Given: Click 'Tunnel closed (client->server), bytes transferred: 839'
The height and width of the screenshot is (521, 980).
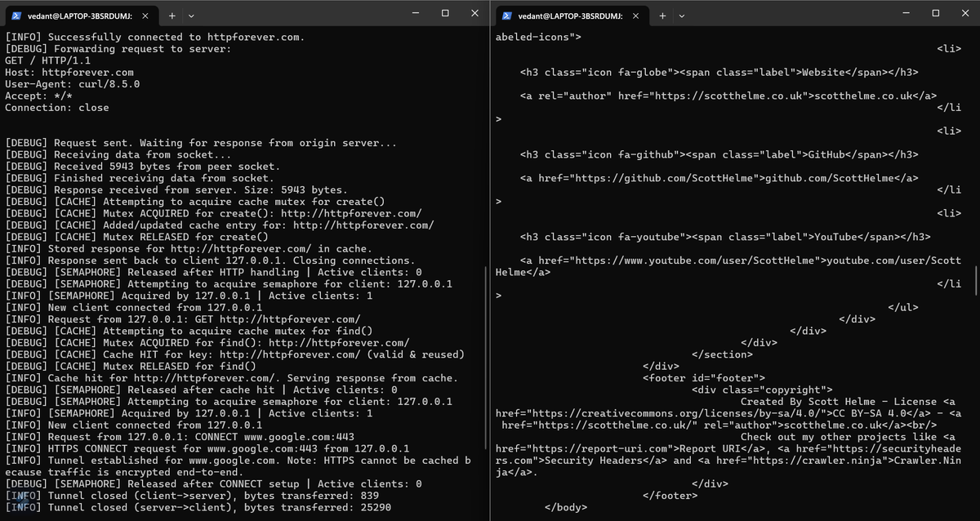Looking at the screenshot, I should pos(192,496).
